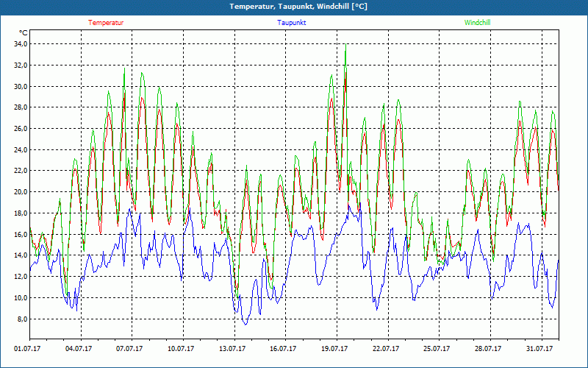Click the y-axis value 8,0

(x=22, y=319)
